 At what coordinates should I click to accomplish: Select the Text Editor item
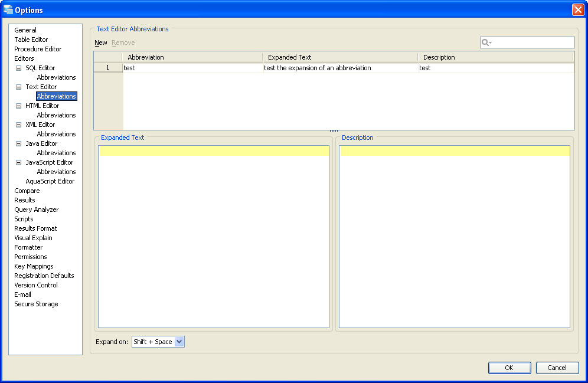point(41,87)
